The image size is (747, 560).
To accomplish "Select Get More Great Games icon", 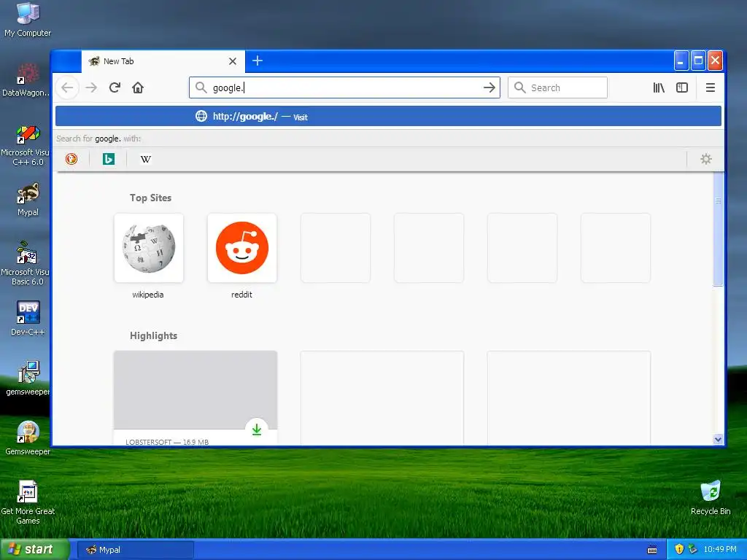I will point(28,502).
